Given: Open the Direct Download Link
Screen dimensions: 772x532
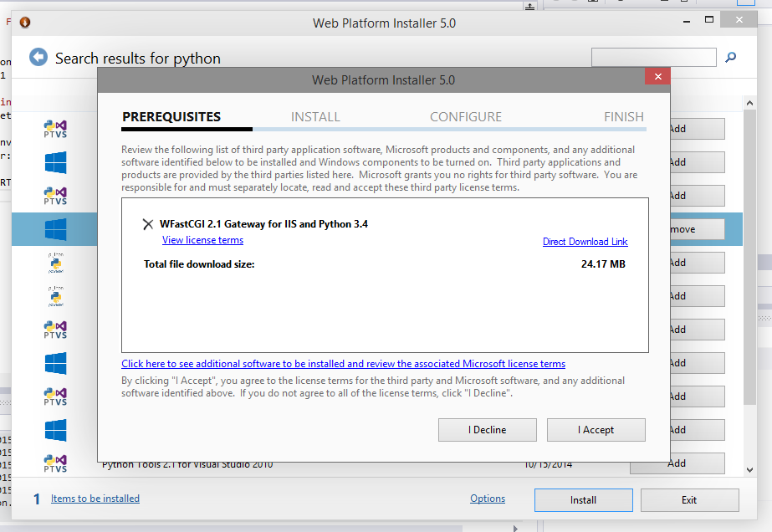Looking at the screenshot, I should pos(585,242).
